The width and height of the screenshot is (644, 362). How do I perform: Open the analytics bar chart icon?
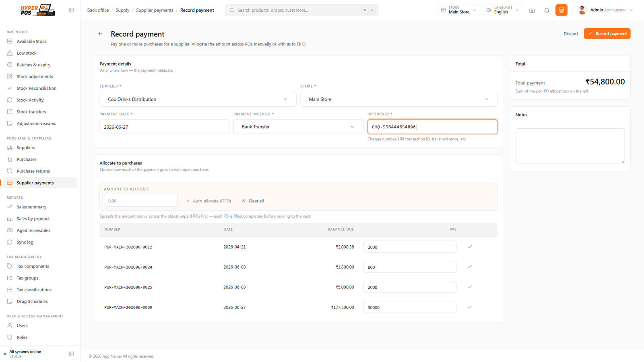pos(532,10)
